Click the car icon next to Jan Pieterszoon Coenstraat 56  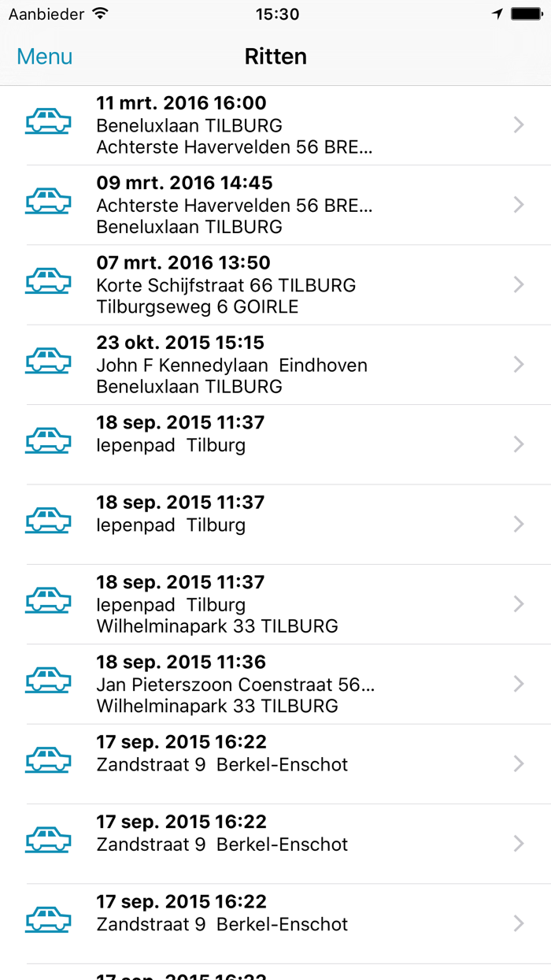[x=48, y=681]
